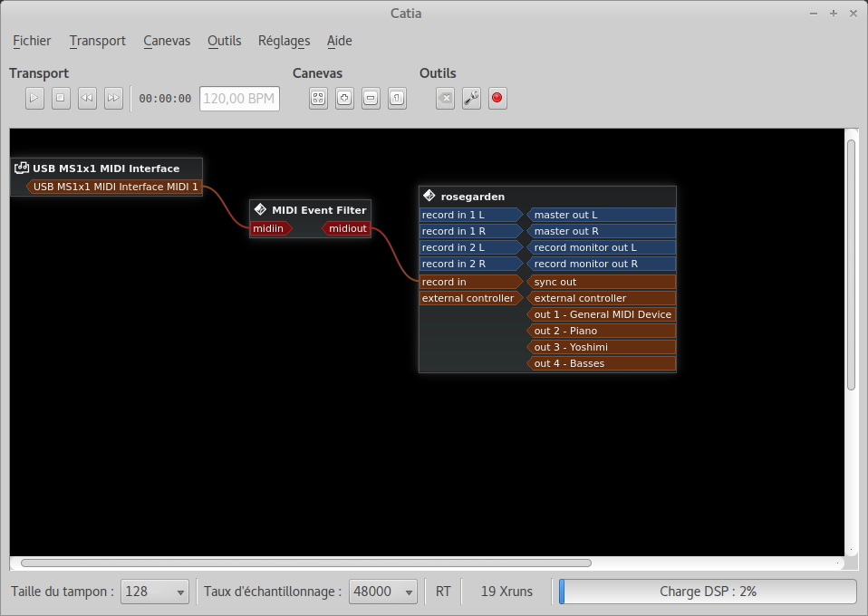Screen dimensions: 868x616
Task: Open the Transport menu
Action: click(x=98, y=41)
